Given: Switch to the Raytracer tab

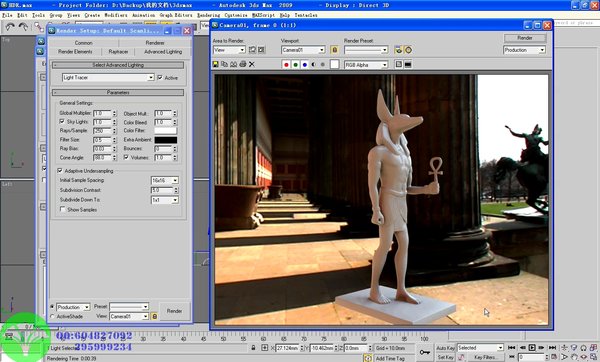Looking at the screenshot, I should [x=118, y=51].
